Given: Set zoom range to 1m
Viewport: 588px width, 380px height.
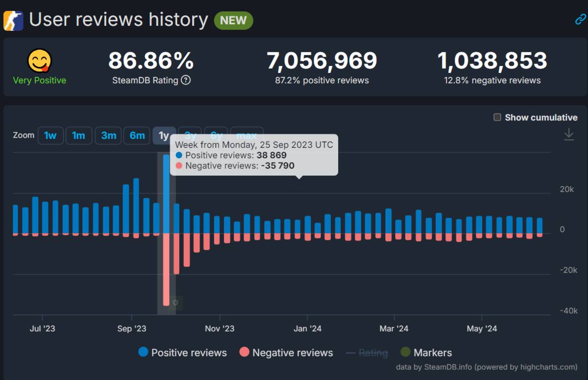Looking at the screenshot, I should tap(79, 136).
